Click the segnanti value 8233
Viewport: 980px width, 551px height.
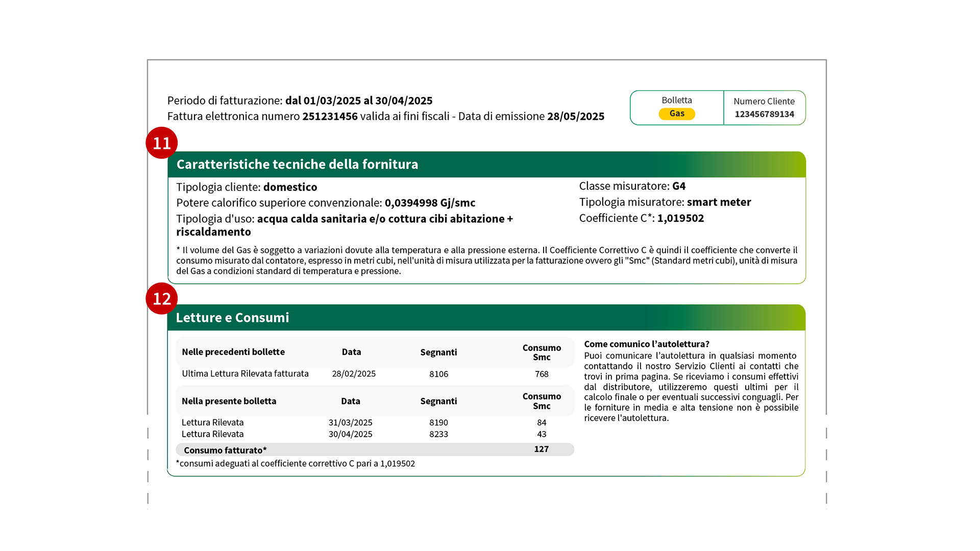point(438,434)
